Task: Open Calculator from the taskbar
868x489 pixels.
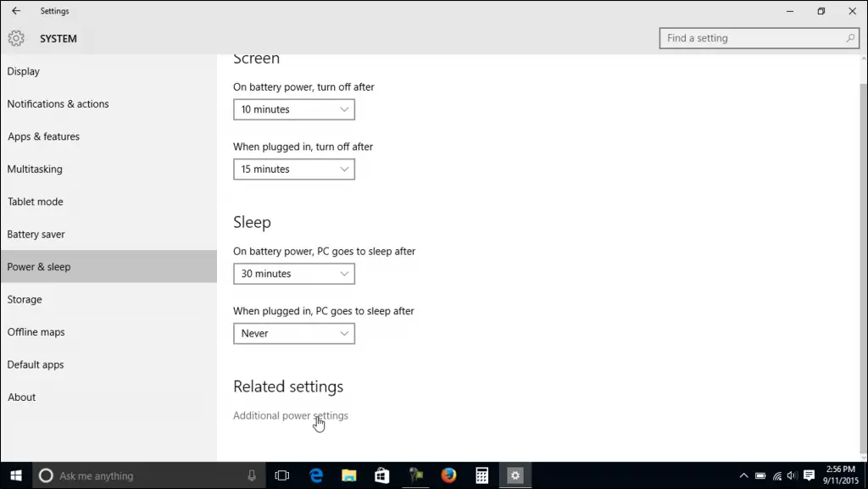Action: click(x=482, y=475)
